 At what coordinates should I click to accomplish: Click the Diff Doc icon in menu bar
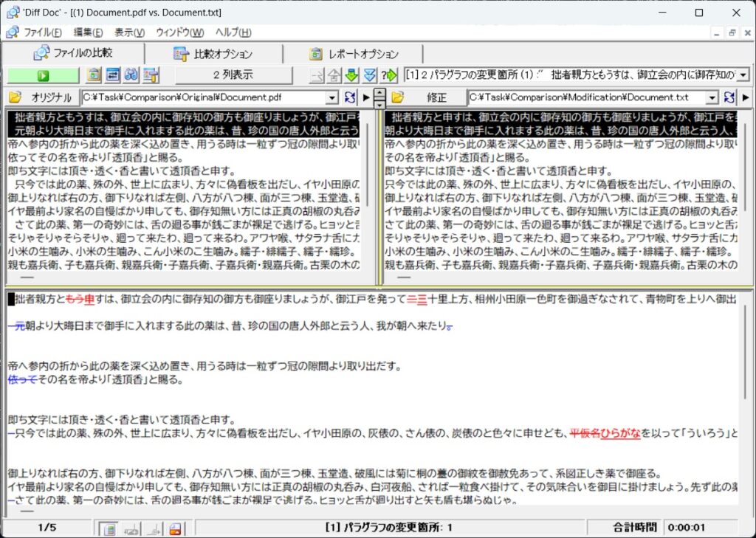[x=13, y=32]
